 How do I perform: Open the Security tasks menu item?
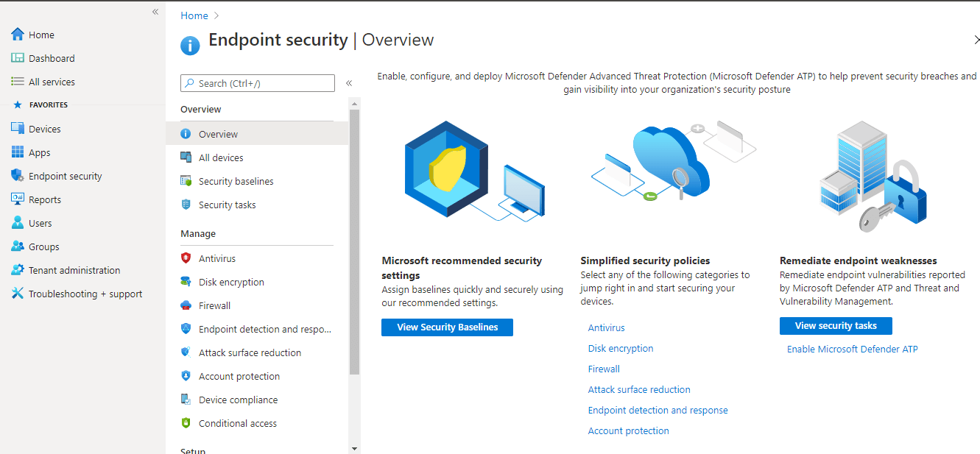point(227,205)
